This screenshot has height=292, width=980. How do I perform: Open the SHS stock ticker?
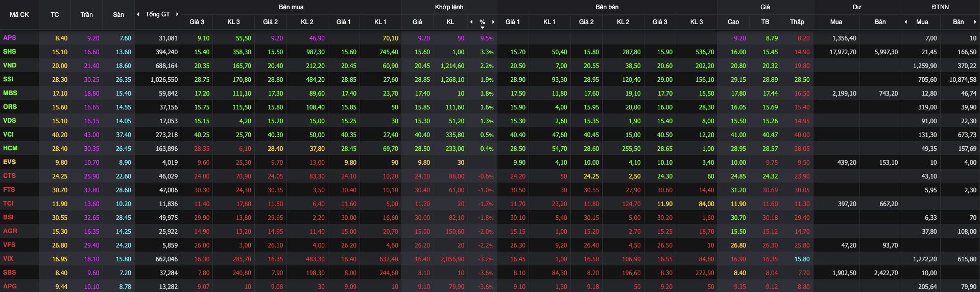[10, 52]
